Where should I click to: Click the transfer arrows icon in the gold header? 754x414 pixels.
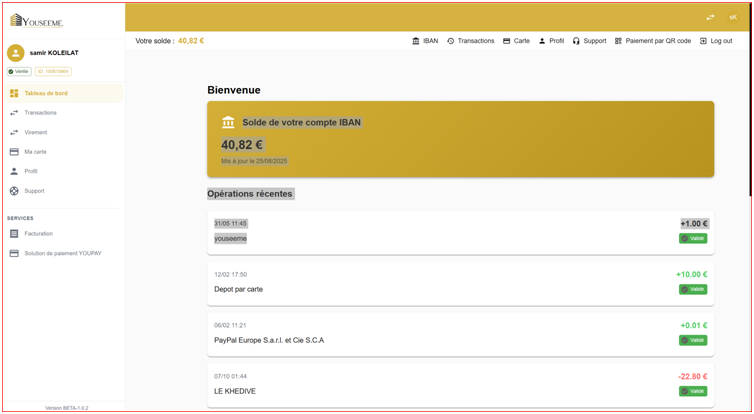[710, 17]
